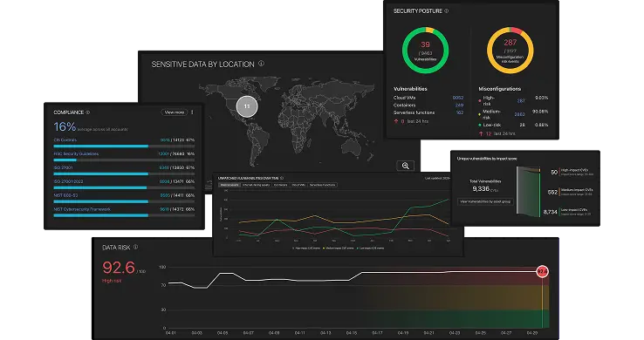The image size is (644, 340).
Task: Select the Internet-facing assets tab
Action: pos(256,185)
